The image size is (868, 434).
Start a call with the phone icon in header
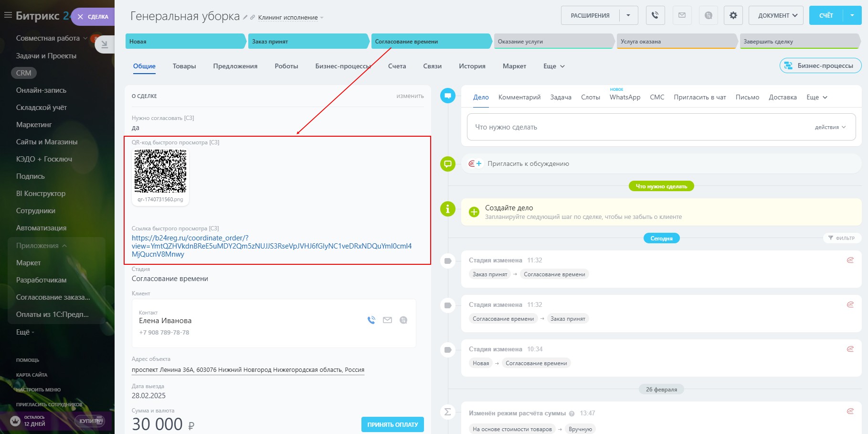tap(655, 15)
